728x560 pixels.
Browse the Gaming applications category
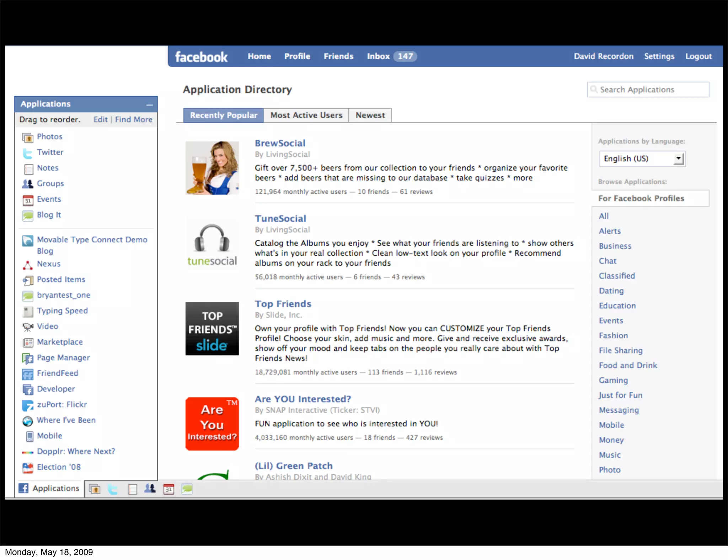pos(613,380)
